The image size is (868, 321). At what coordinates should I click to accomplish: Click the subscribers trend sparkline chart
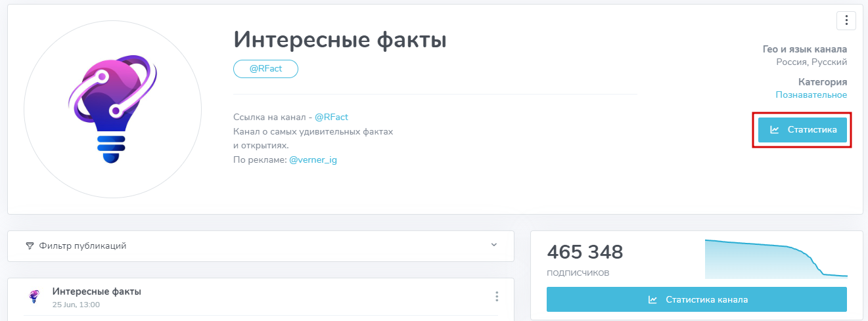[775, 259]
